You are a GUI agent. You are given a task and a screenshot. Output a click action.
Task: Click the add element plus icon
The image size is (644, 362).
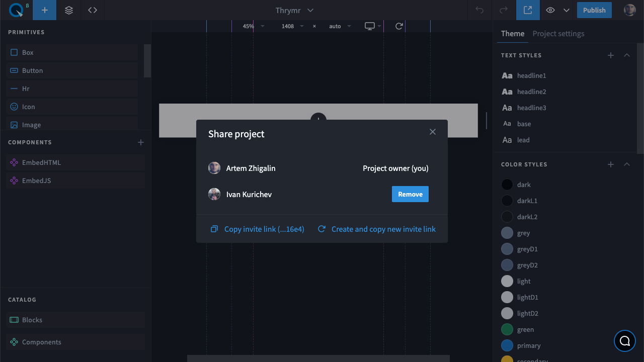(x=45, y=10)
